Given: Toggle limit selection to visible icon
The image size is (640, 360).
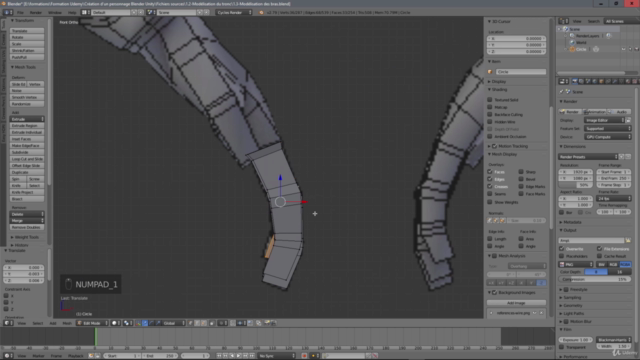Looking at the screenshot, I should (212, 323).
